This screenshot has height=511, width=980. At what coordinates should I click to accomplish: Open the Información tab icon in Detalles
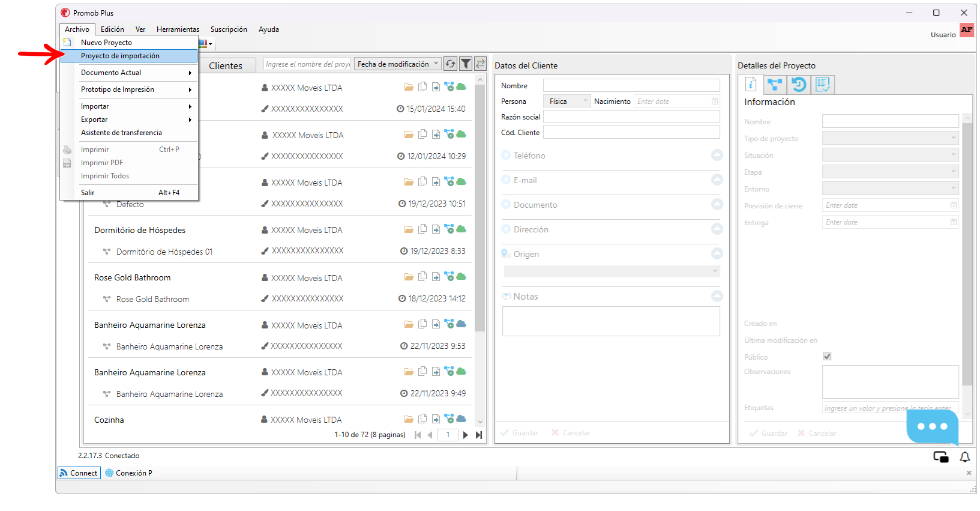[x=751, y=84]
